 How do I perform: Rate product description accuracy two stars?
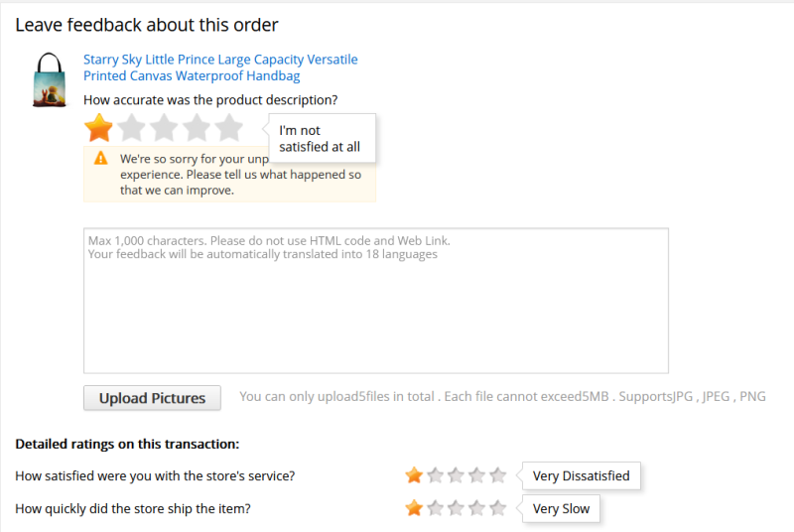click(132, 128)
